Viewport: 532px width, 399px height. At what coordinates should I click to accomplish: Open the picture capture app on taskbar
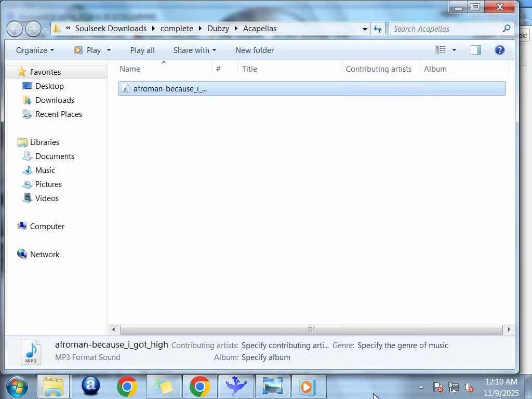click(x=273, y=387)
